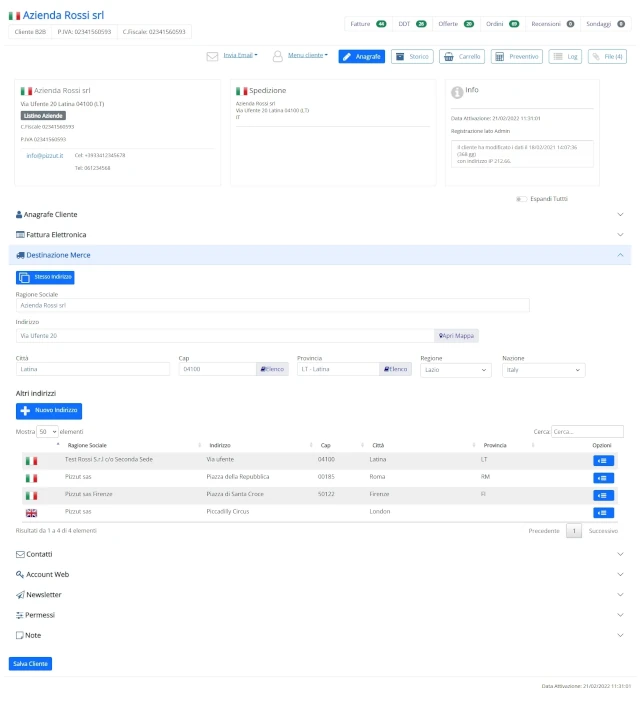The height and width of the screenshot is (704, 640).
Task: Click the envelope icon beside Invia Email
Action: (x=212, y=57)
